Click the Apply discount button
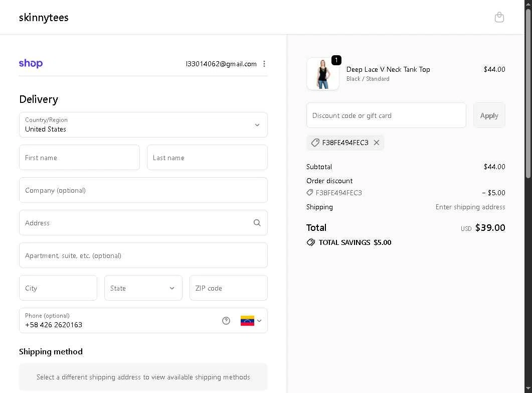532x393 pixels. pos(489,115)
